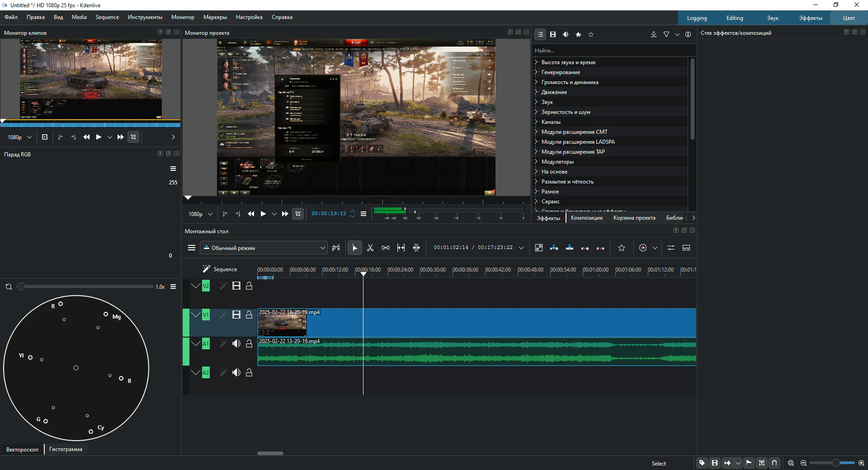Open the Инструменты menu
The height and width of the screenshot is (470, 868).
point(145,17)
